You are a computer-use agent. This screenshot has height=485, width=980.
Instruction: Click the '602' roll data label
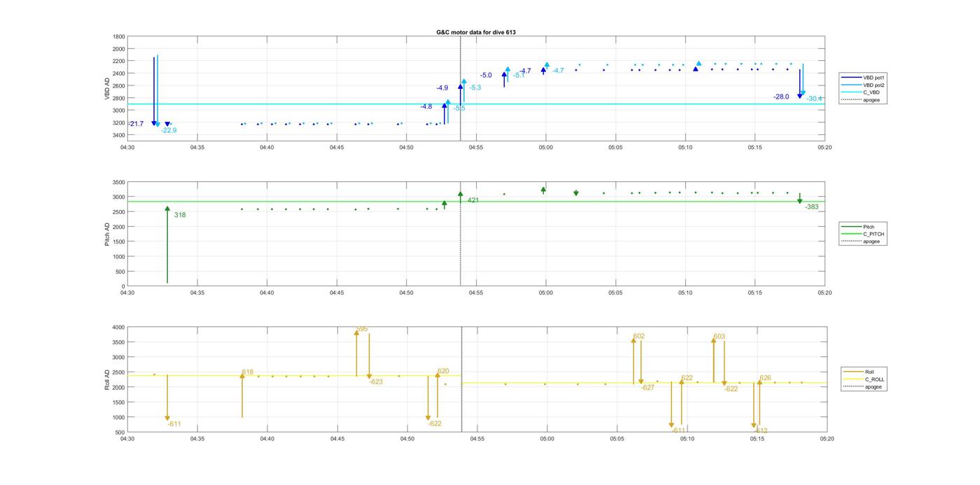(x=639, y=337)
